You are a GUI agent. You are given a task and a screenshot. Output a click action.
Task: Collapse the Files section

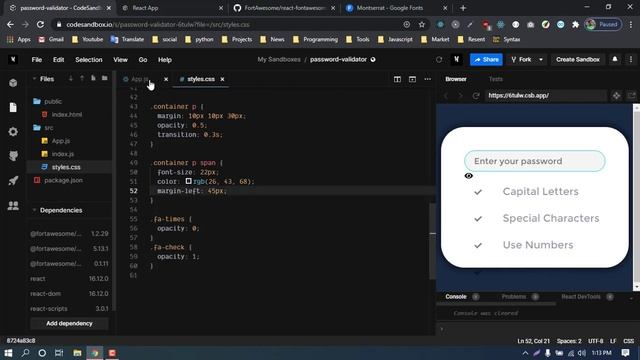click(x=34, y=78)
